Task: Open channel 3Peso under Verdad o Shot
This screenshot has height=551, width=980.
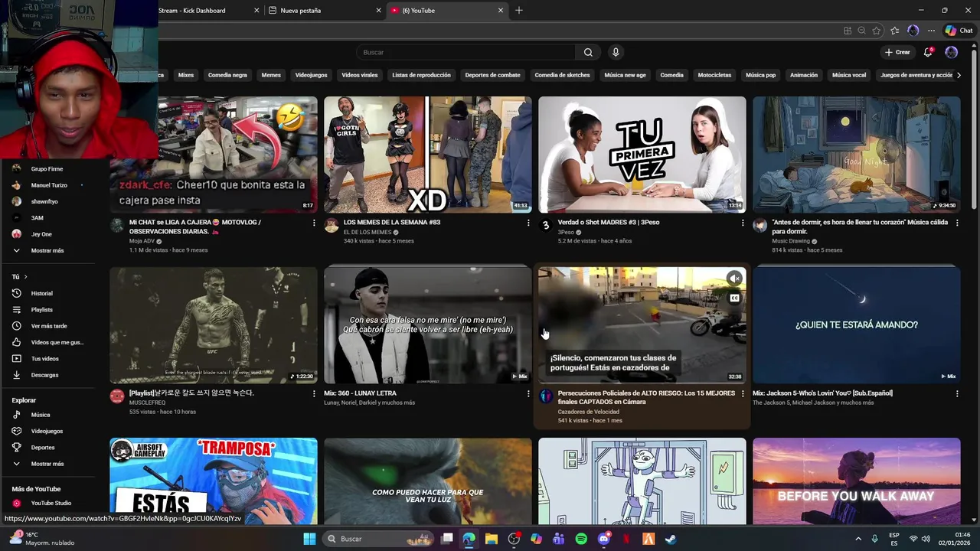Action: (566, 232)
